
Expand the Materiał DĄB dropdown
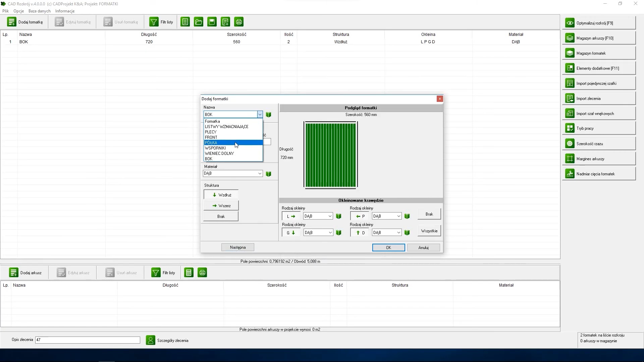(260, 174)
